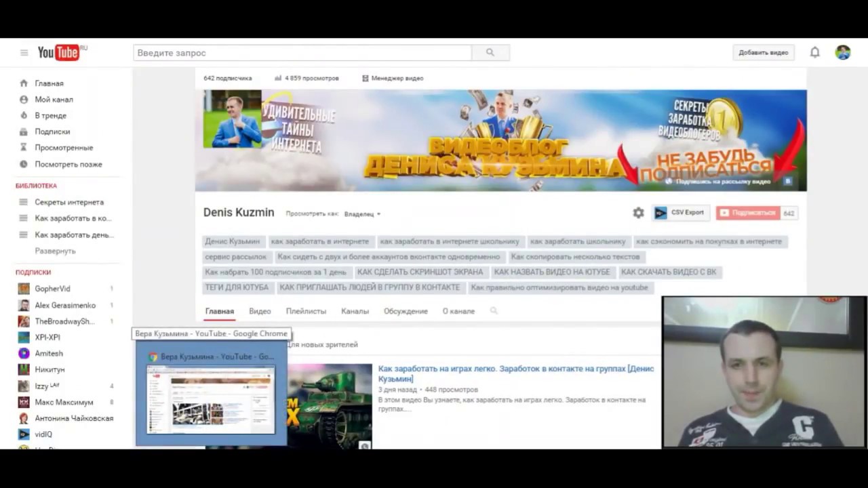Open channel settings gear icon
Viewport: 868px width, 488px height.
click(638, 213)
